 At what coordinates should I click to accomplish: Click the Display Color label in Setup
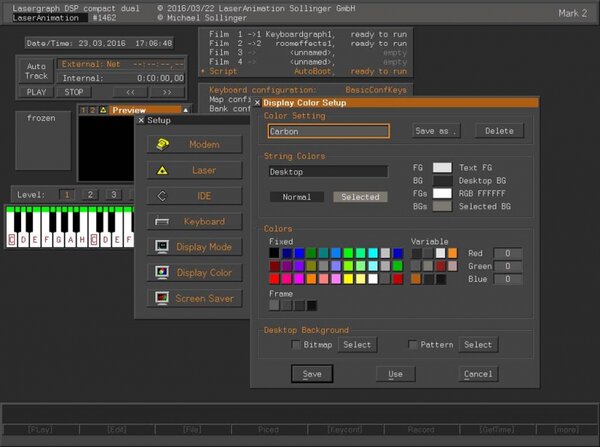pyautogui.click(x=204, y=272)
